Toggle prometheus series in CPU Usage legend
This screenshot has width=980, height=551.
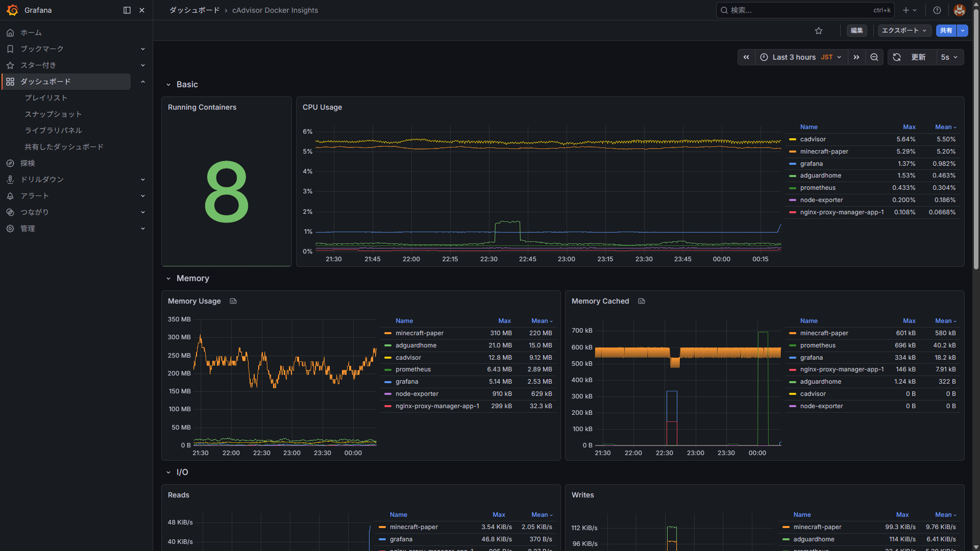(x=818, y=188)
